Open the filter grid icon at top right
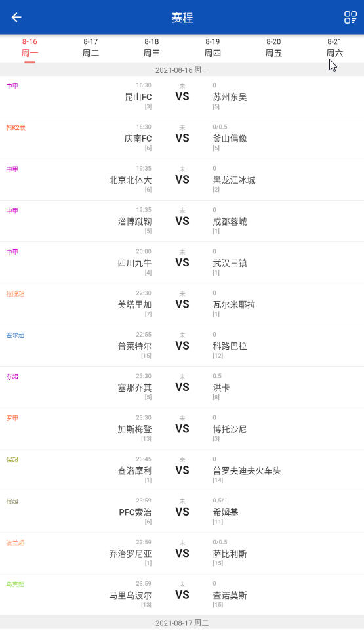The height and width of the screenshot is (635, 364). pos(350,18)
